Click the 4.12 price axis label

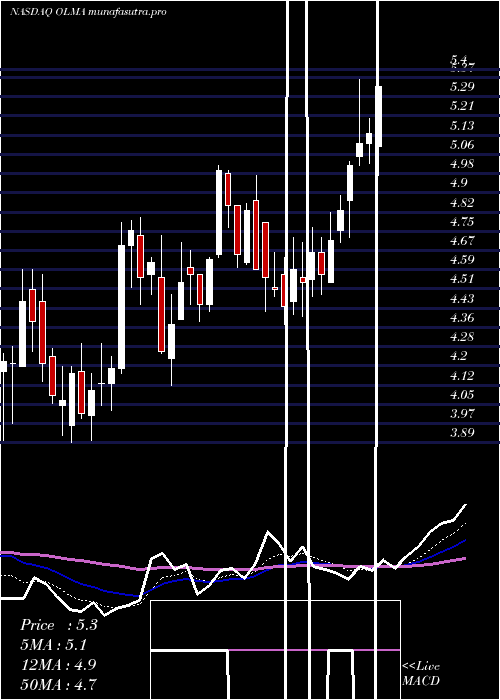point(462,376)
